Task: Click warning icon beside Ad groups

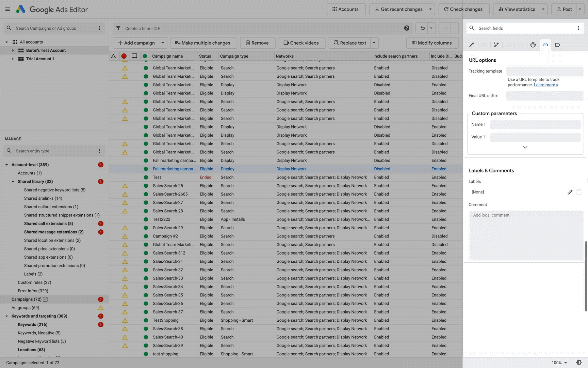Action: point(101,308)
